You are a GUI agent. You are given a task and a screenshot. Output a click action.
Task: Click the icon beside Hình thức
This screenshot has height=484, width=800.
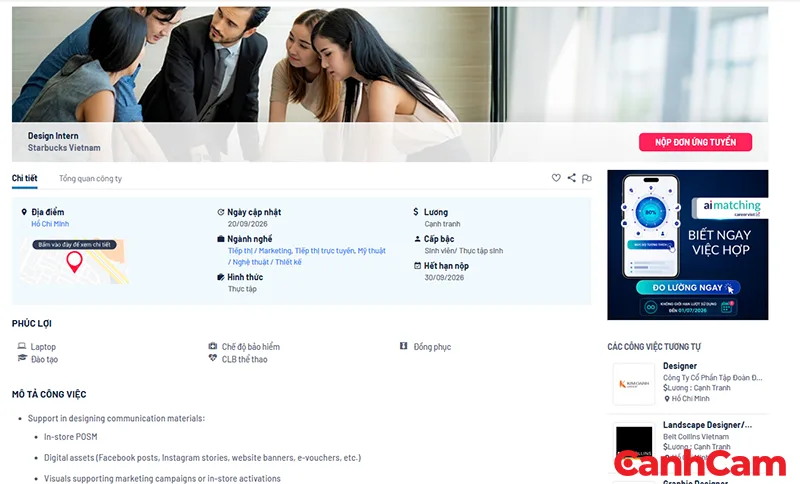click(x=220, y=277)
